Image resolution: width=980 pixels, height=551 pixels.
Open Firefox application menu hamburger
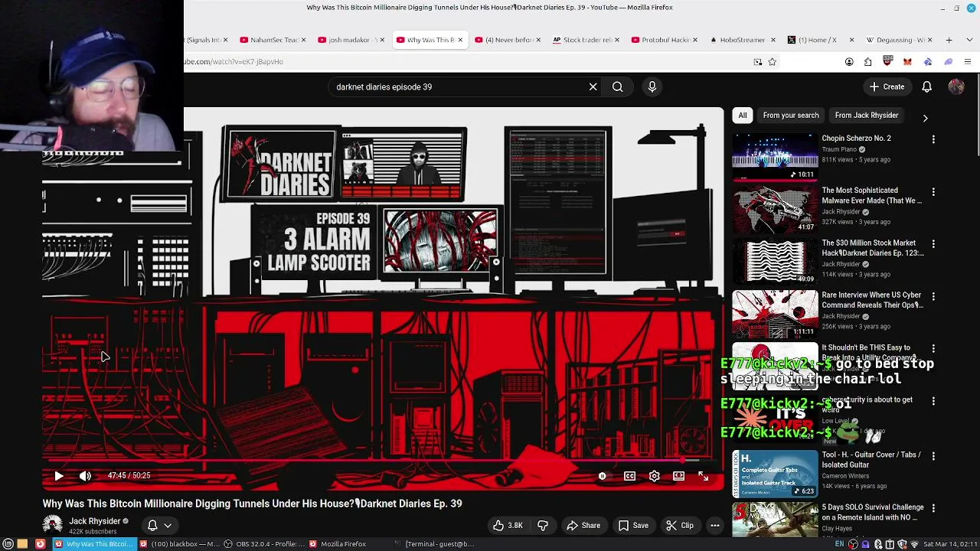[x=968, y=62]
